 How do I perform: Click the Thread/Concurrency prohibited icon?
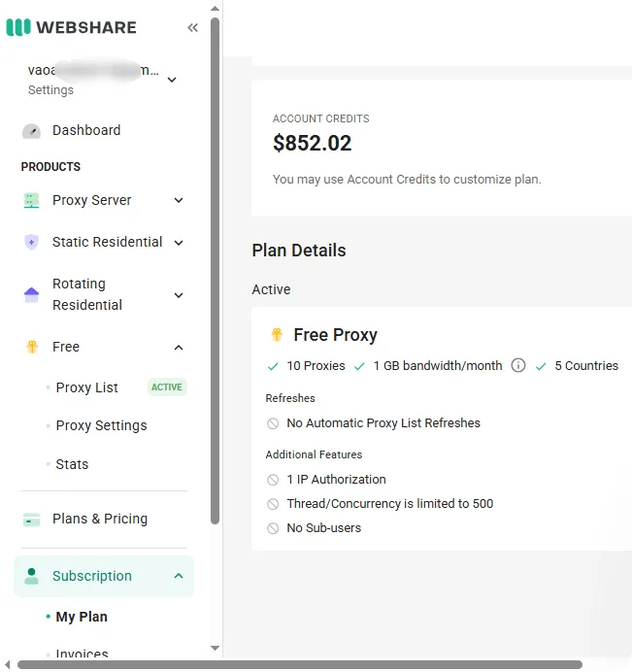[273, 504]
